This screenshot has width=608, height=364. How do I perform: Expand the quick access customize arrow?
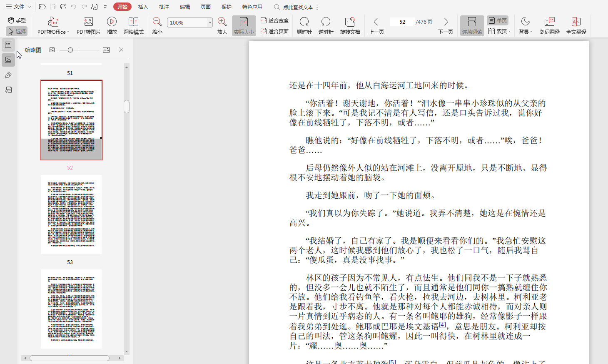[x=105, y=7]
